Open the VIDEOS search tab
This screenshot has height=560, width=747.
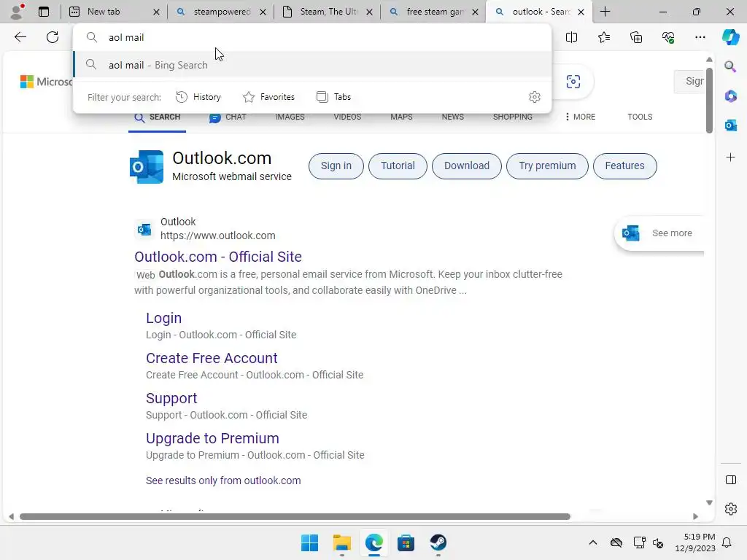pos(347,117)
